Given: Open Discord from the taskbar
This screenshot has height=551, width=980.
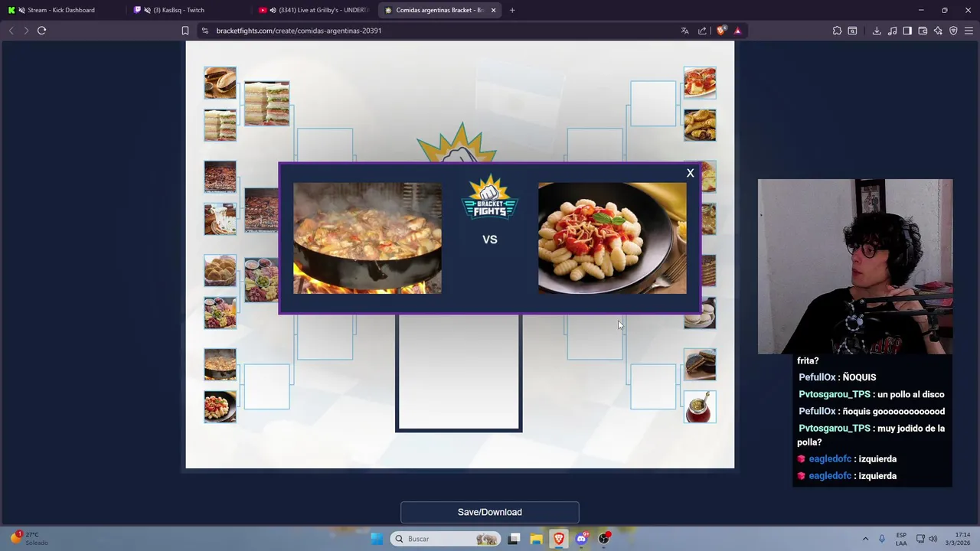Looking at the screenshot, I should 581,539.
